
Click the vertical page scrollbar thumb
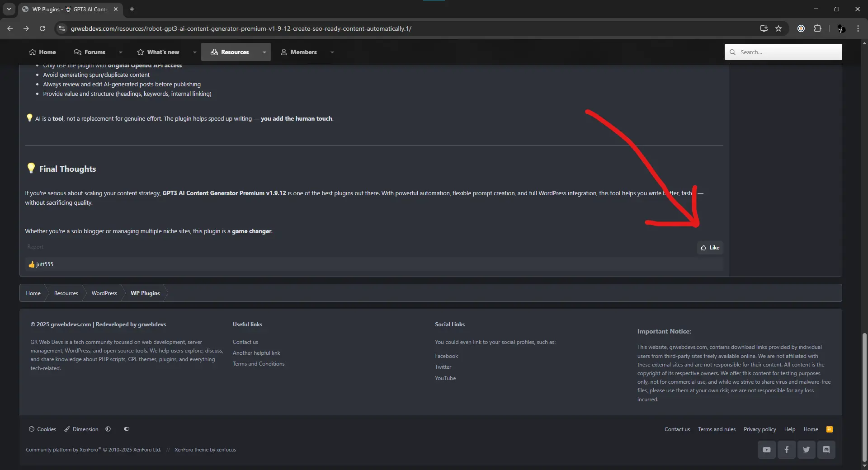pos(864,397)
